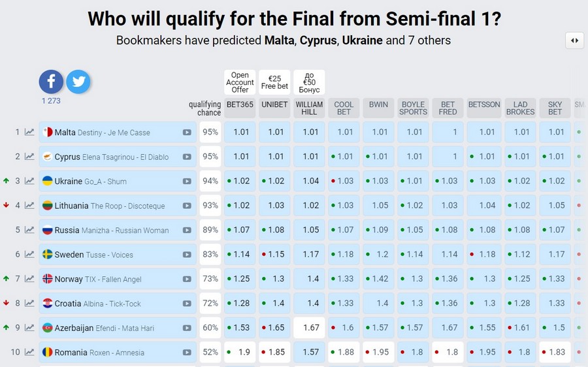Click the BETSSON bookmaker column header
Viewport: 588px width, 367px height.
point(484,108)
